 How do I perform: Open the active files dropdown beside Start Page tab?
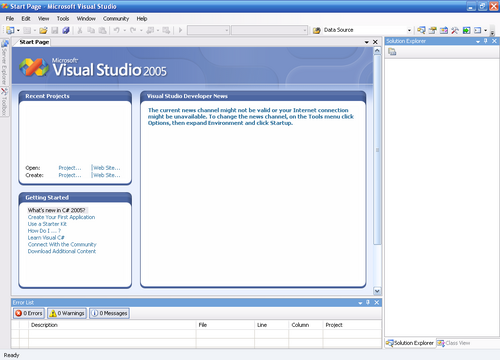366,42
